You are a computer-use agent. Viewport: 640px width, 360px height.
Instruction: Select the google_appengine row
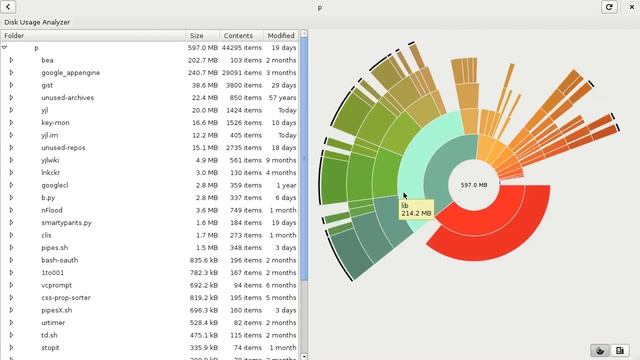tap(149, 73)
